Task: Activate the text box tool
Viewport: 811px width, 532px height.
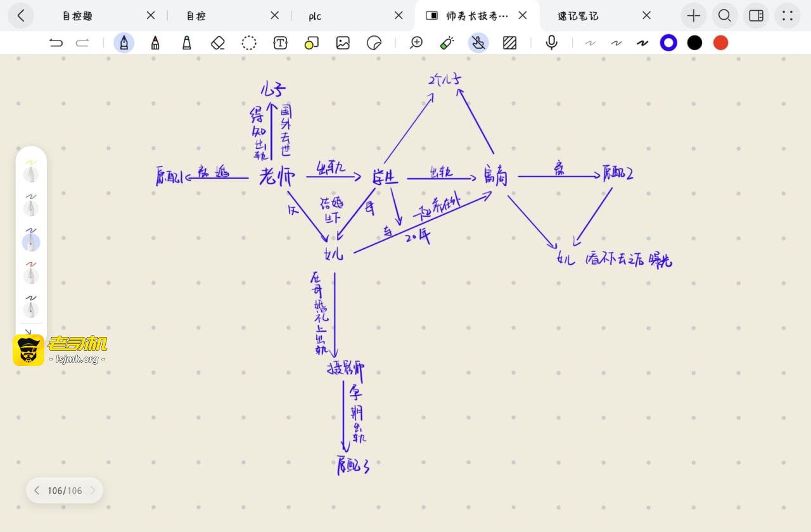Action: pos(280,42)
